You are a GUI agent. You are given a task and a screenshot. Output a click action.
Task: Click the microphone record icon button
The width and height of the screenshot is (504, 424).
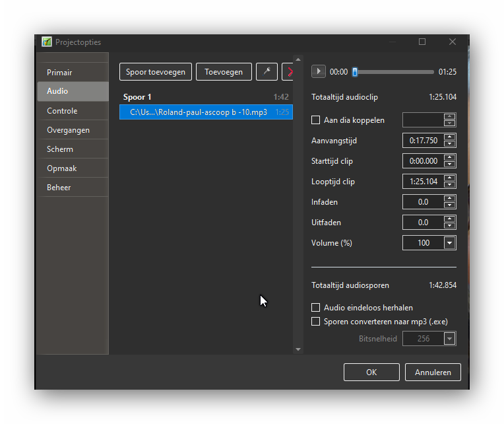point(267,72)
